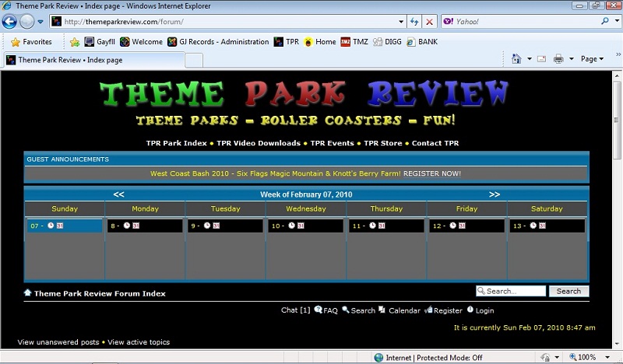Click the vertical page scrollbar thumb

point(617,120)
